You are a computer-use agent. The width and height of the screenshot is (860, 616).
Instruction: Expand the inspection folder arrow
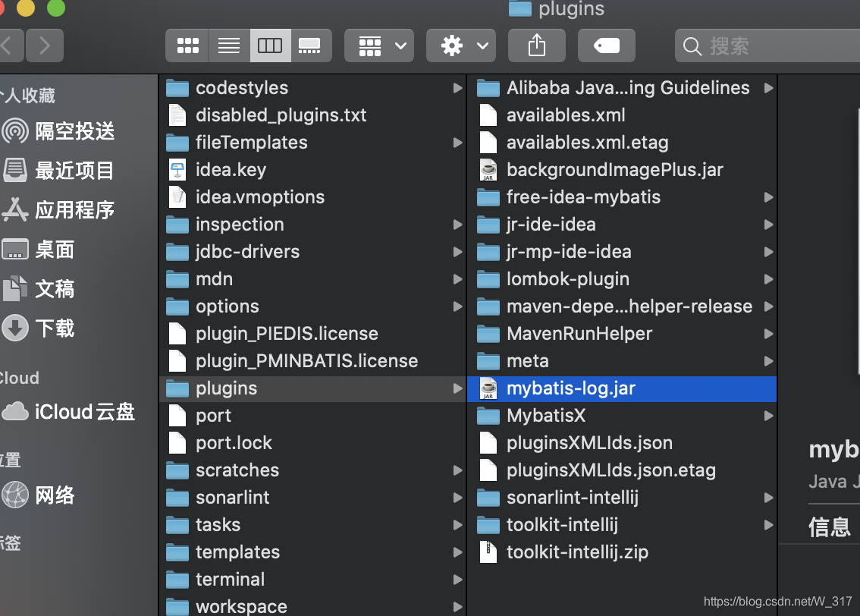click(457, 225)
